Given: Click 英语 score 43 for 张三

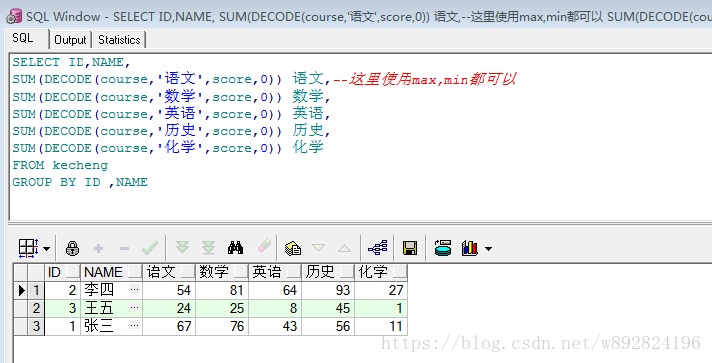Looking at the screenshot, I should click(275, 326).
